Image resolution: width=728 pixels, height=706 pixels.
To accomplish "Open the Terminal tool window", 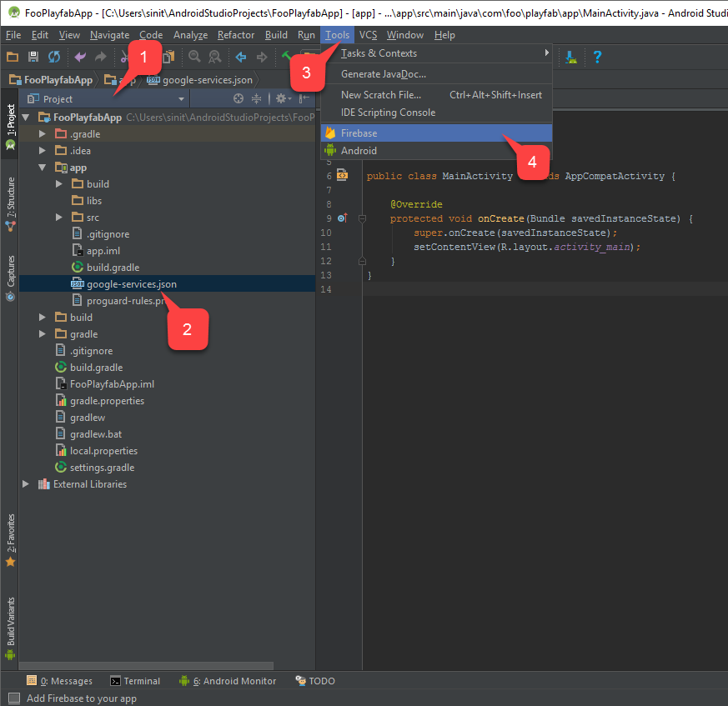I will pos(135,681).
